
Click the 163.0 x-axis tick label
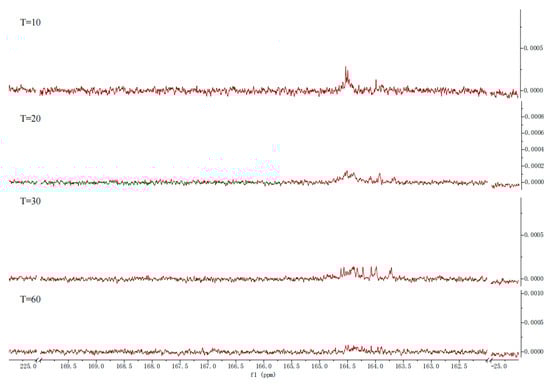click(x=431, y=366)
